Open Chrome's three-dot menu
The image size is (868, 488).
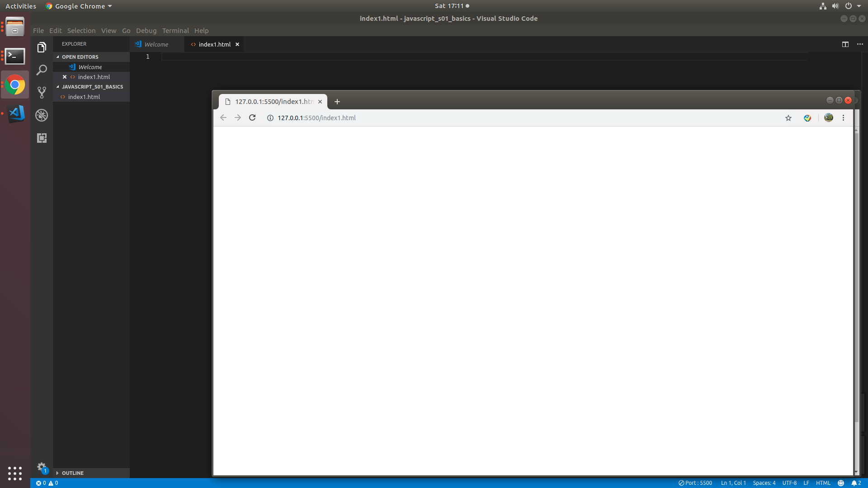coord(843,117)
